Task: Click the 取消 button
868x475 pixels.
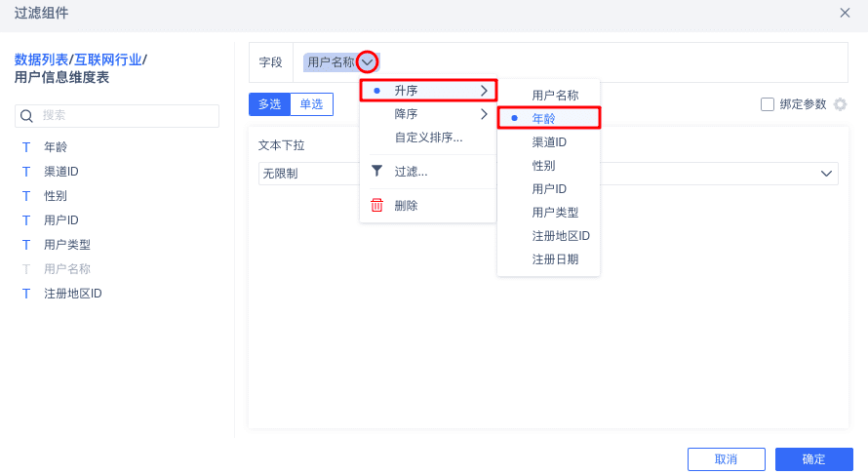Action: (726, 459)
